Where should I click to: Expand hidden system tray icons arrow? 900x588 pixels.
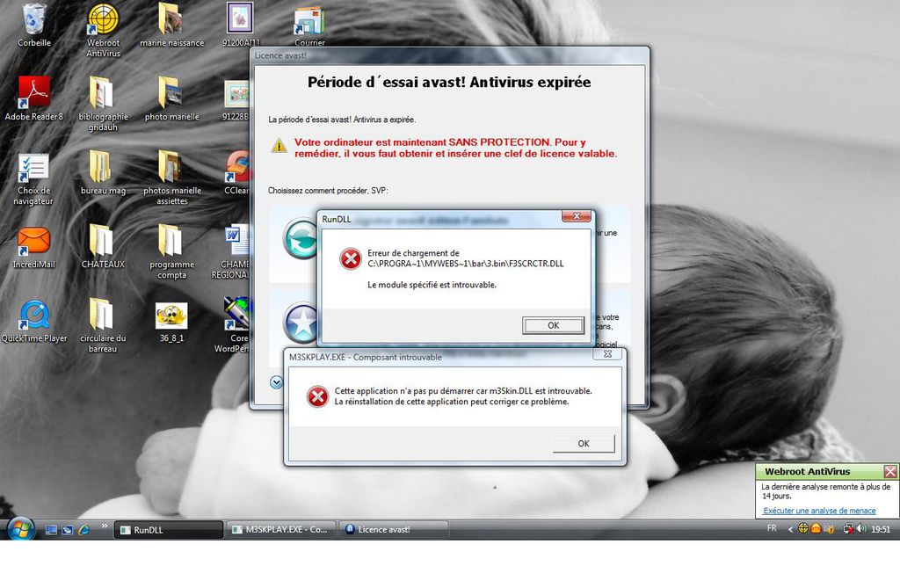(790, 529)
